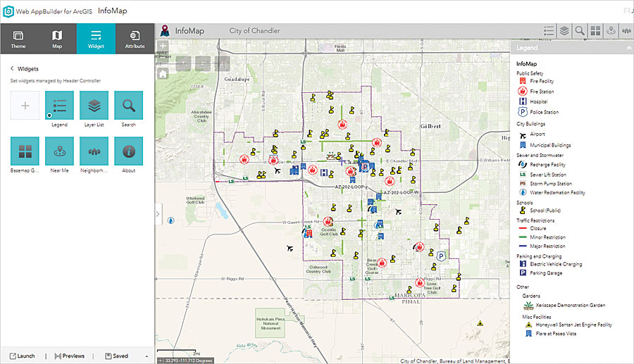Expand the save options arrow
This screenshot has height=364, width=634.
pos(147,356)
